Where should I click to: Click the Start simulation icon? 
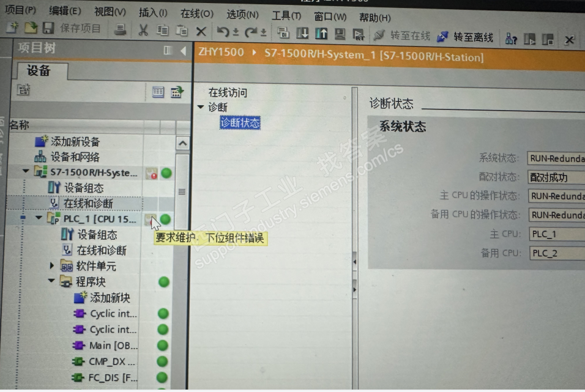click(x=340, y=34)
